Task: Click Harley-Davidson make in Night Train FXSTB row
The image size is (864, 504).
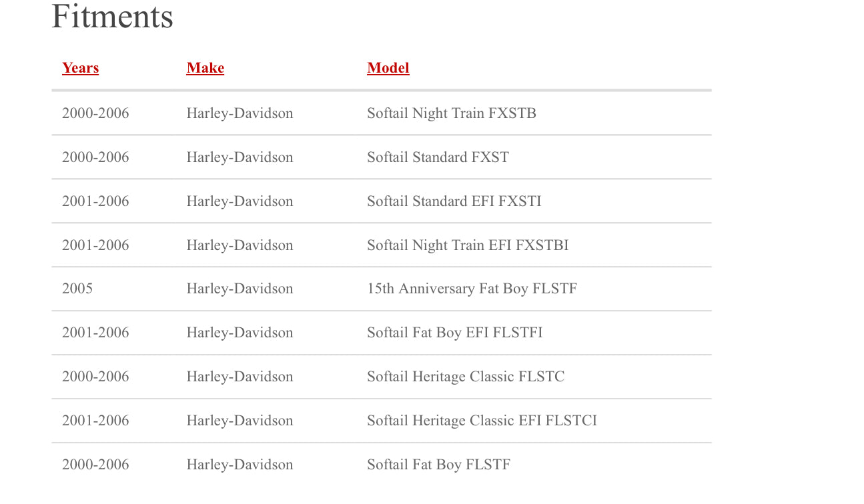Action: tap(240, 113)
